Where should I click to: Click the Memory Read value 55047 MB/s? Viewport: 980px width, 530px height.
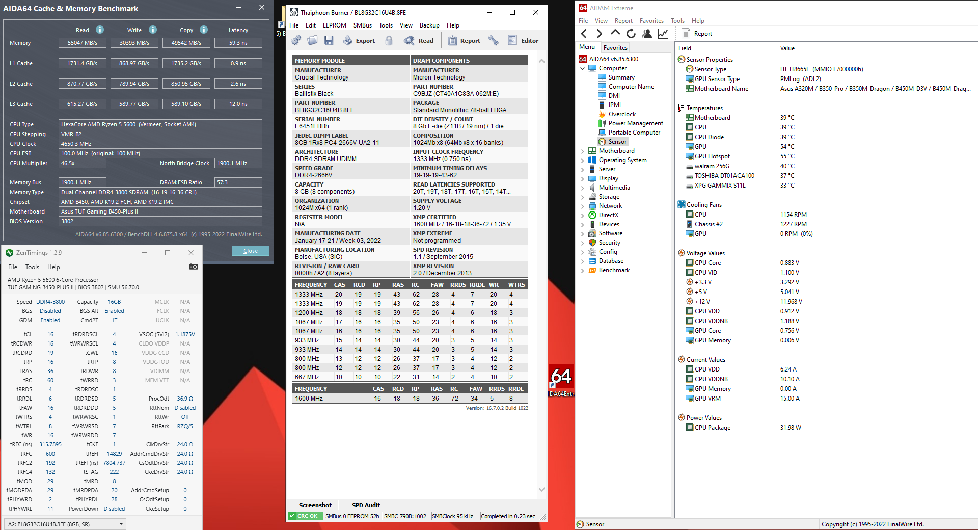click(83, 43)
